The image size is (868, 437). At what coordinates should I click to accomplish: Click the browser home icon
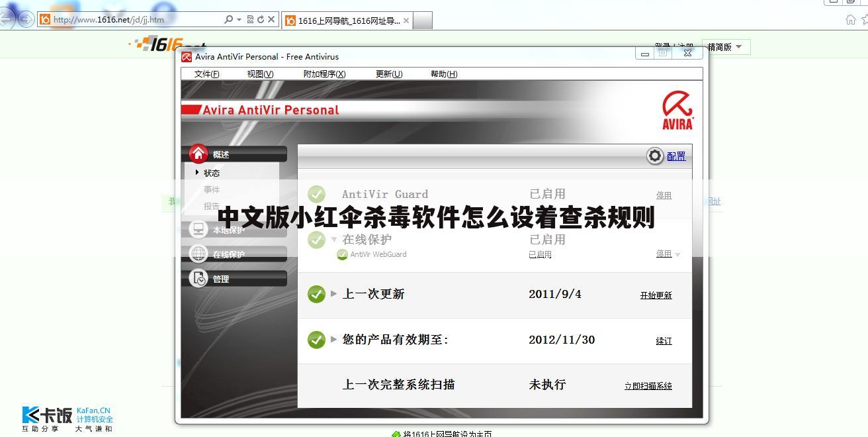[851, 19]
